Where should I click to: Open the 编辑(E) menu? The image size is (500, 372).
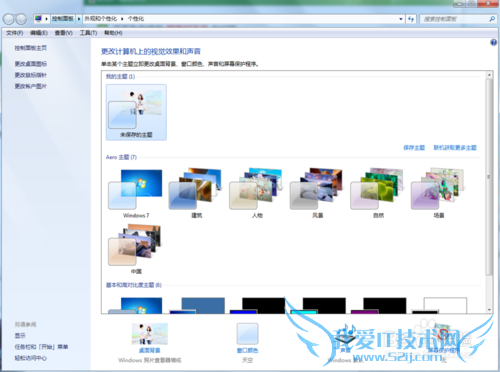[39, 33]
